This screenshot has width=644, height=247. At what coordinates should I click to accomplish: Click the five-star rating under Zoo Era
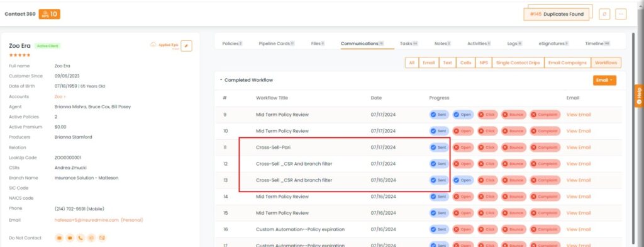click(x=19, y=55)
